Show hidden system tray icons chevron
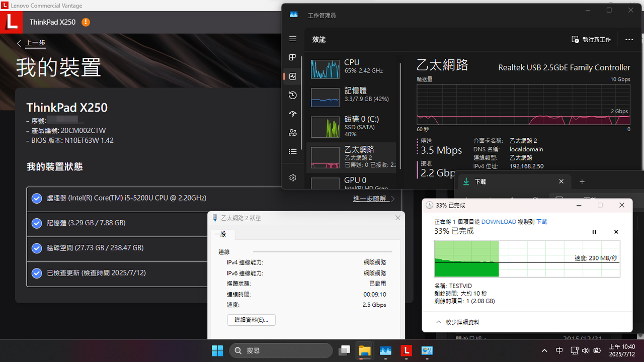644x362 pixels. [x=544, y=350]
